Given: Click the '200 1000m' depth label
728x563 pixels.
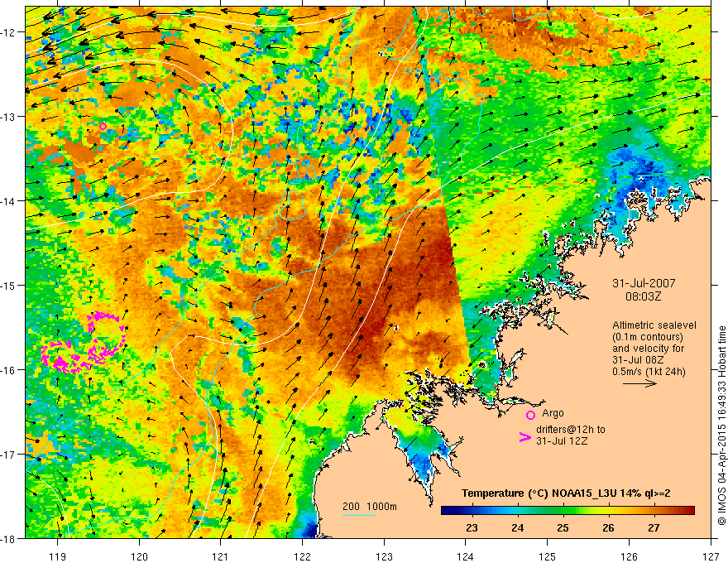Looking at the screenshot, I should click(x=370, y=507).
